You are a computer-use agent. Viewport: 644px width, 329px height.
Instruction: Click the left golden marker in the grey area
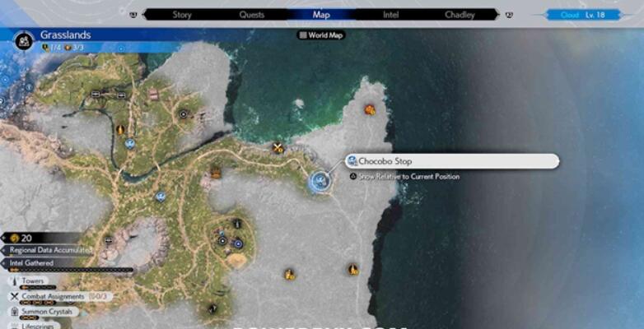pyautogui.click(x=289, y=274)
